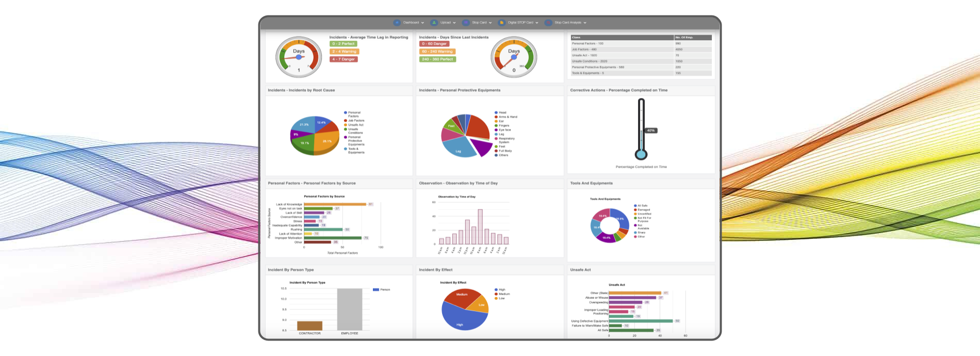Click the Time Lag Days gauge showing 1

click(299, 57)
